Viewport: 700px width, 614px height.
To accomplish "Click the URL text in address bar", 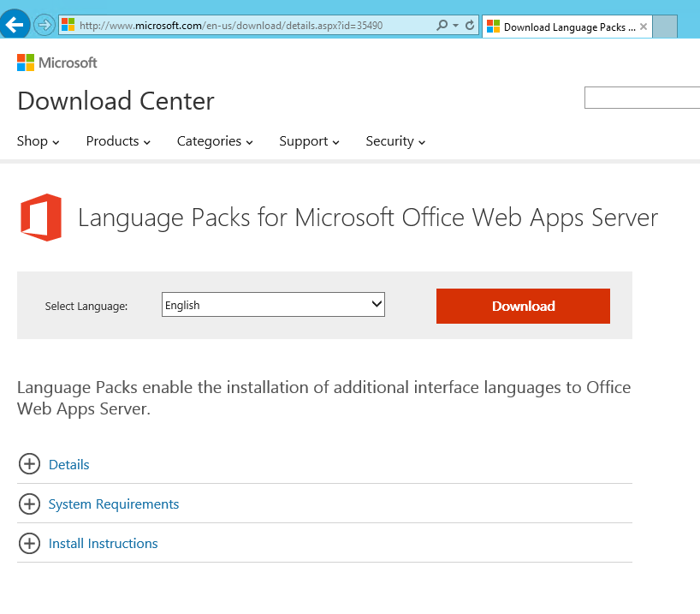I will click(231, 26).
